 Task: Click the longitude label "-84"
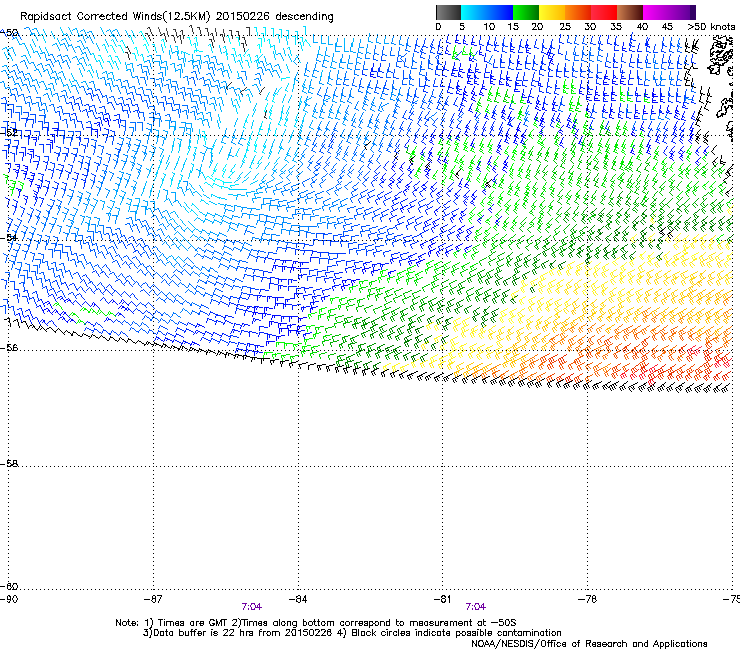point(298,599)
